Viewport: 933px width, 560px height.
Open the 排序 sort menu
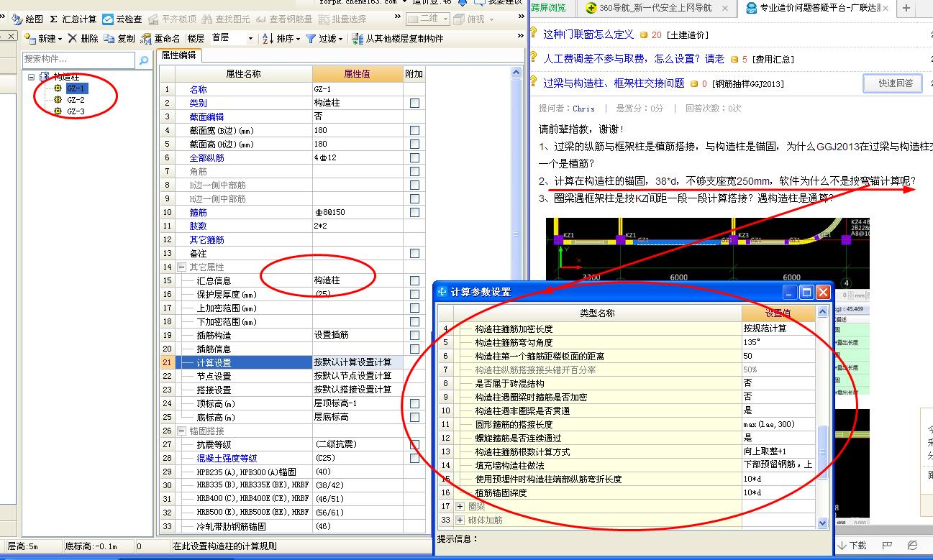281,39
